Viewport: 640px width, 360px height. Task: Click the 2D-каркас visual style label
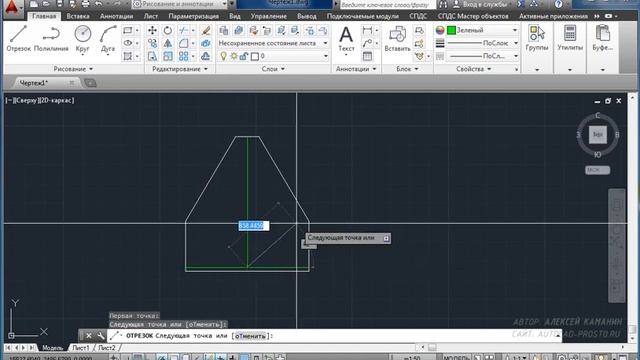[x=56, y=100]
